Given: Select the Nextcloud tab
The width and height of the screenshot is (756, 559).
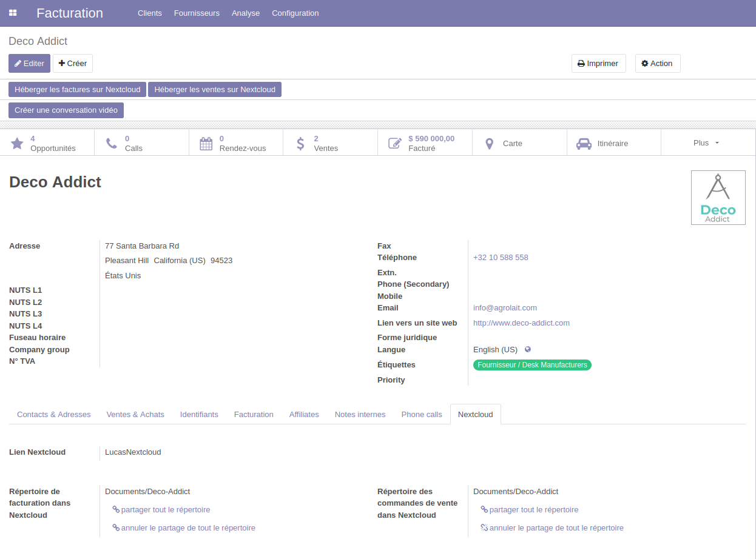Looking at the screenshot, I should click(476, 415).
